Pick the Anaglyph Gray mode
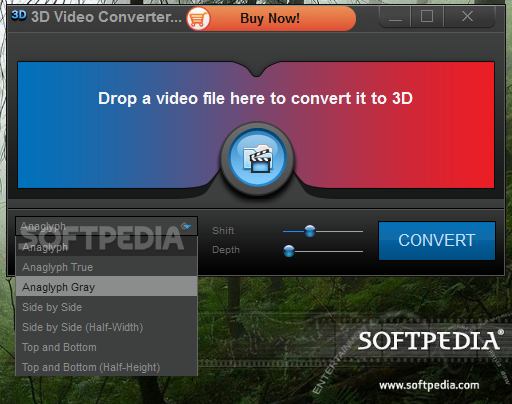This screenshot has height=404, width=512. [x=106, y=287]
